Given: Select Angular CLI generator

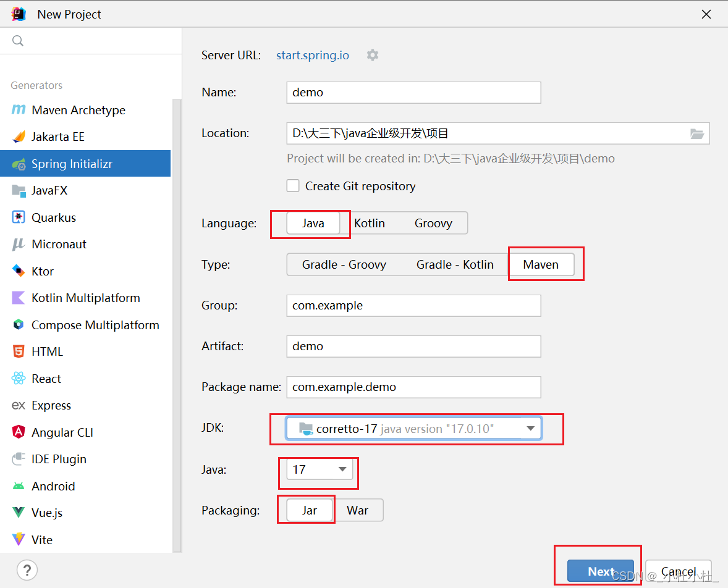Looking at the screenshot, I should 85,432.
